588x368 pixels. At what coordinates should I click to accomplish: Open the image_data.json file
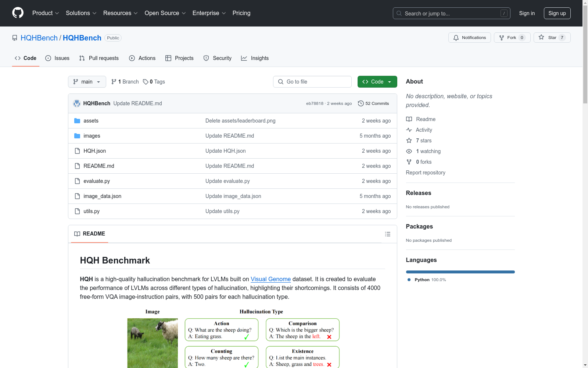coord(102,196)
